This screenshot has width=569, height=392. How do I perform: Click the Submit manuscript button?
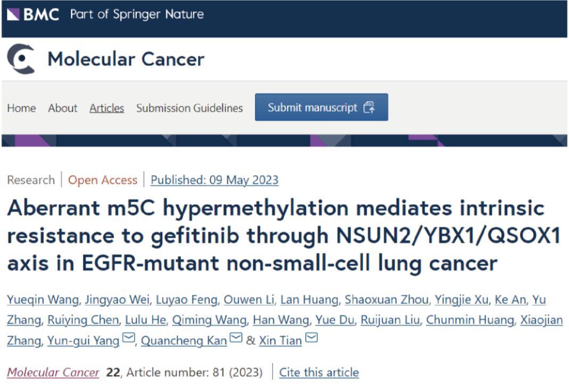[322, 106]
